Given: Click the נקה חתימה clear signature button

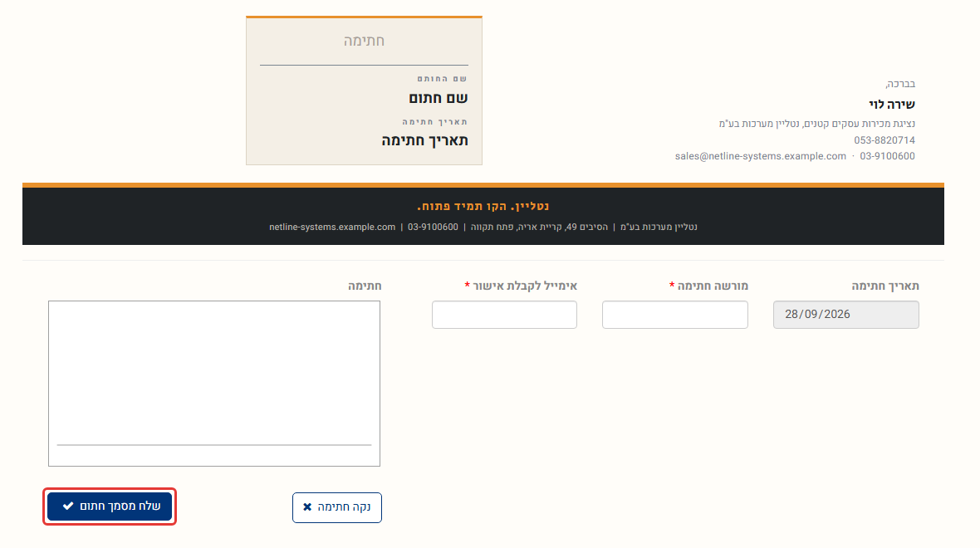Looking at the screenshot, I should [337, 507].
